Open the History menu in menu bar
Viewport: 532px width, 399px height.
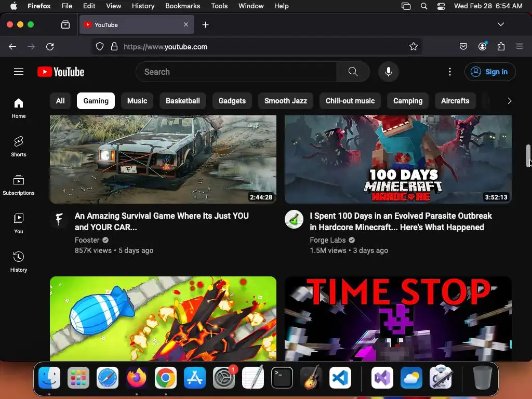[x=143, y=6]
